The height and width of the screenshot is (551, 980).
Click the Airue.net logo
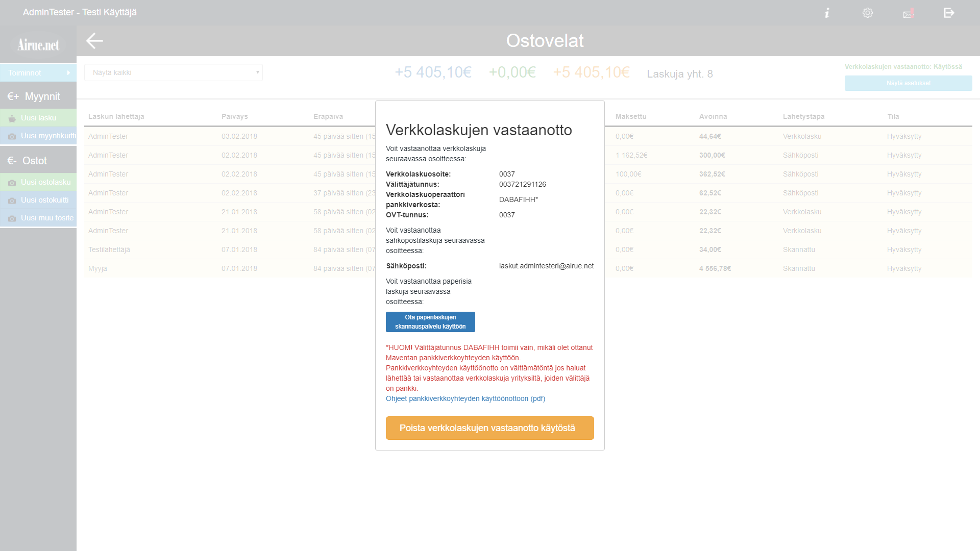[38, 45]
